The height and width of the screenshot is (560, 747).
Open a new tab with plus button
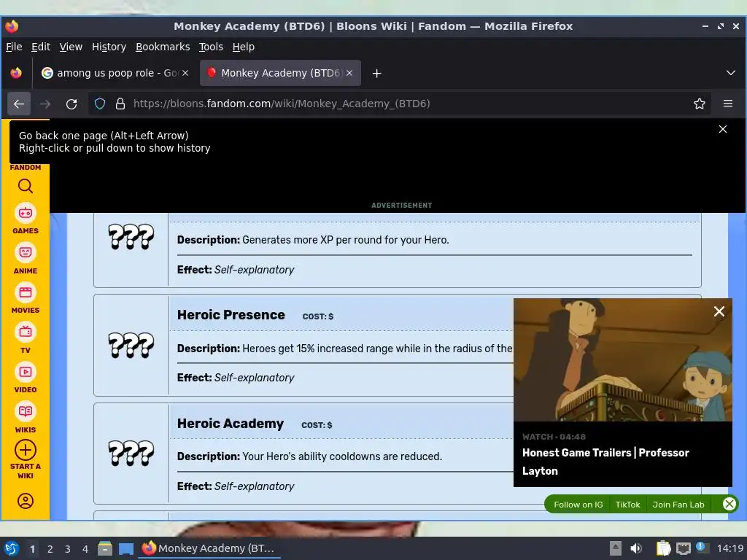(377, 74)
